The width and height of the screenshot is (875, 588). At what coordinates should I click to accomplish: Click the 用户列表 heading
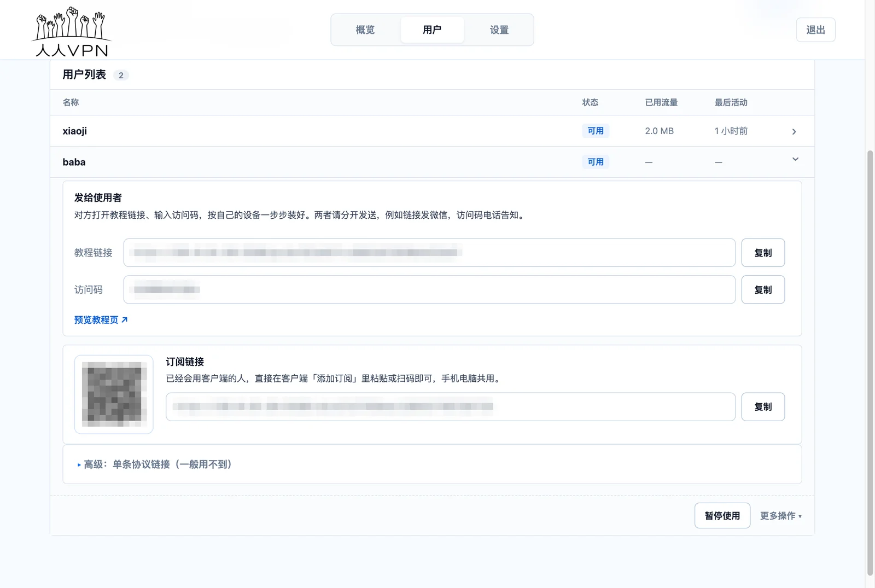click(x=84, y=74)
